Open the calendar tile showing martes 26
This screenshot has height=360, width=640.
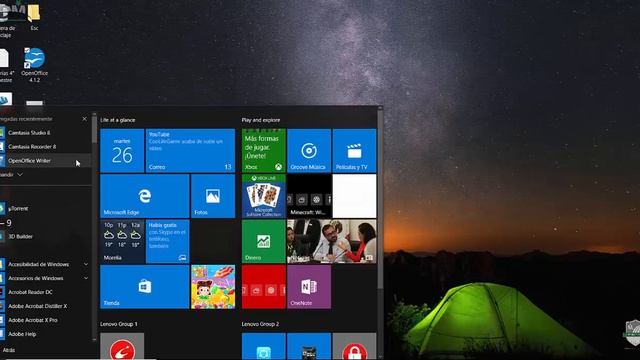[122, 151]
